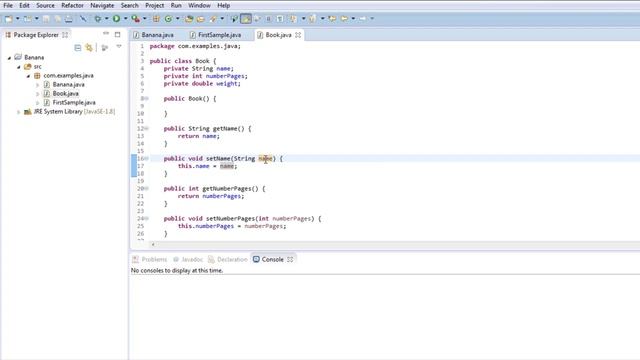Screen dimensions: 640x360
Task: Close the Book.java editor tab
Action: click(298, 35)
